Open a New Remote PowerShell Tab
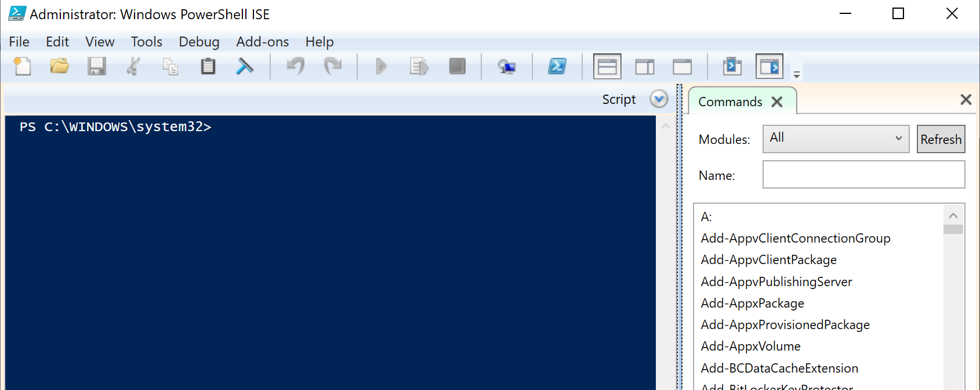 coord(507,67)
